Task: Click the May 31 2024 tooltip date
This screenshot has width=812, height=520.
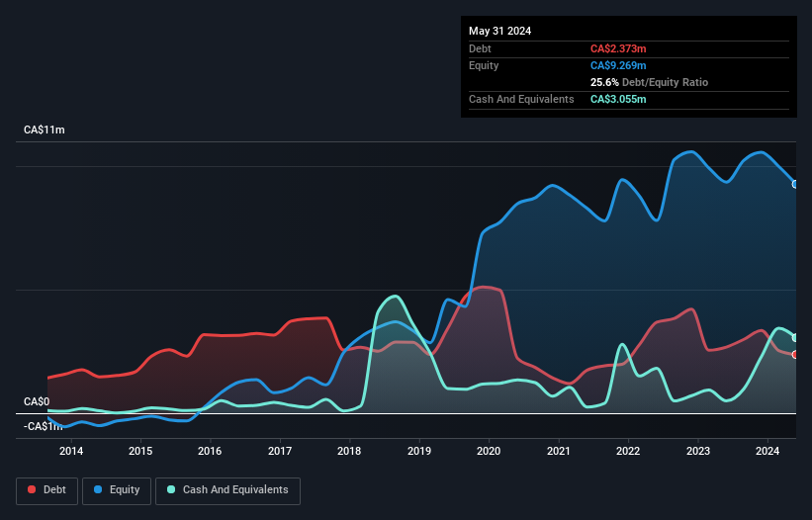Action: pos(499,31)
